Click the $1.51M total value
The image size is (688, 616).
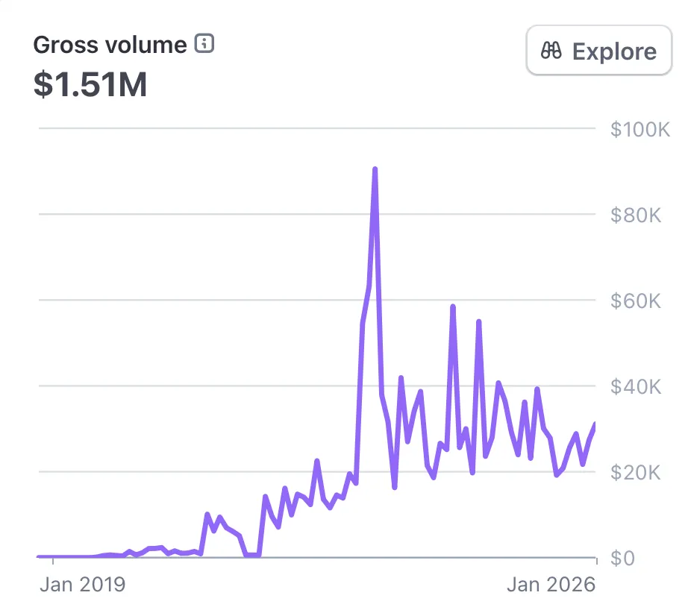[x=90, y=84]
